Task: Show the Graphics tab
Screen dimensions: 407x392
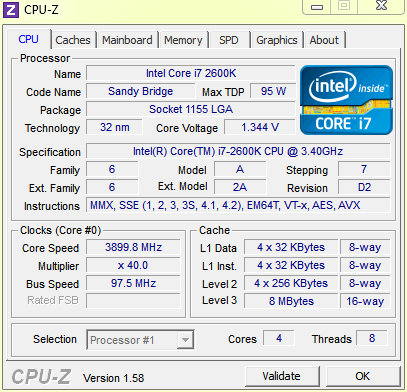Action: pyautogui.click(x=277, y=40)
